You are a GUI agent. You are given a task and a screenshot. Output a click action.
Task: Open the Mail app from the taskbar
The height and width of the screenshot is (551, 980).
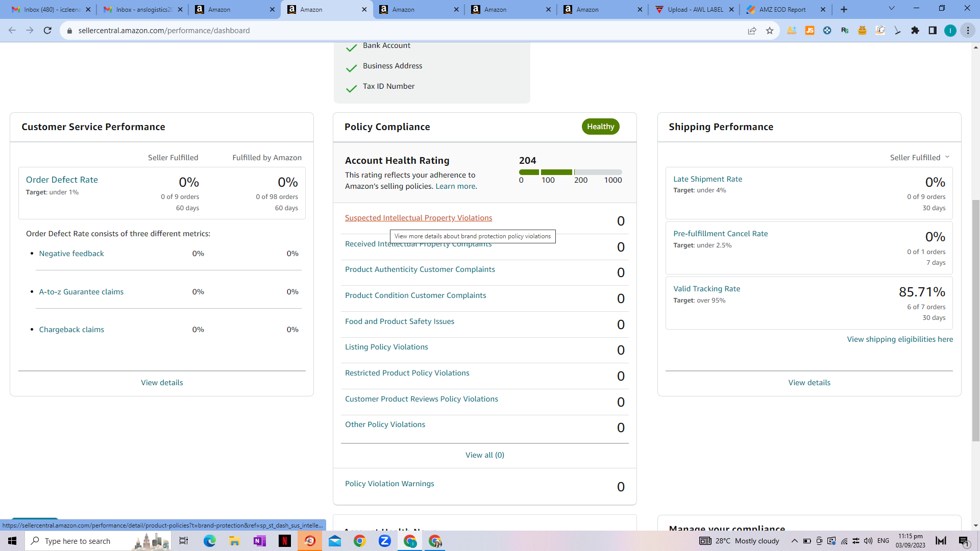coord(335,541)
